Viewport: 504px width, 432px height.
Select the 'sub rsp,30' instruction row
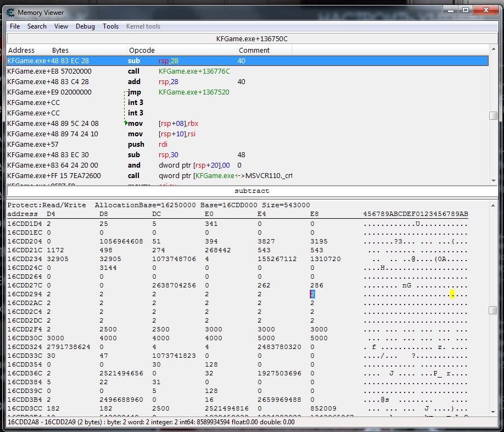click(248, 155)
